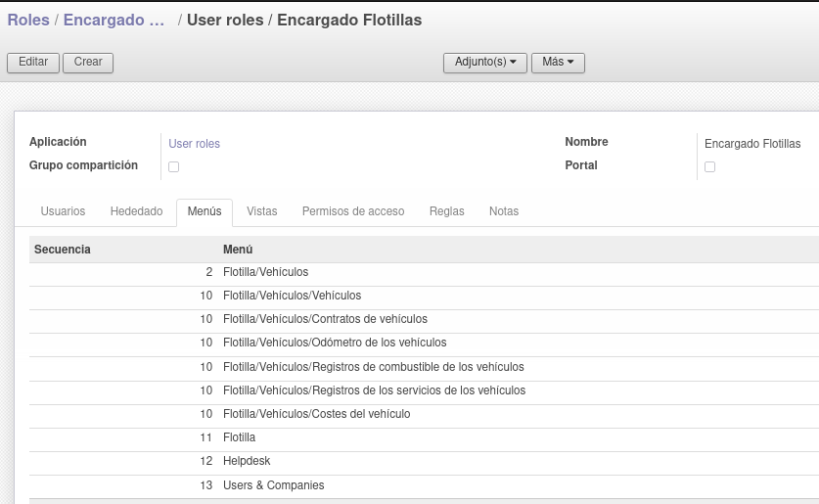Select the Helpdesk menu row

click(424, 461)
